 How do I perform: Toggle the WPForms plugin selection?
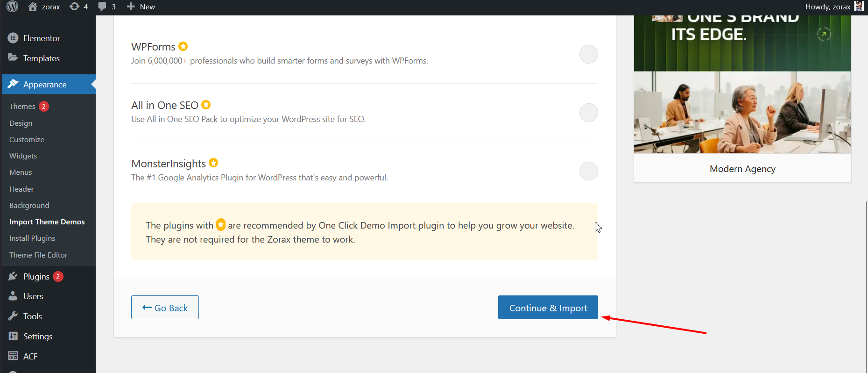click(588, 54)
